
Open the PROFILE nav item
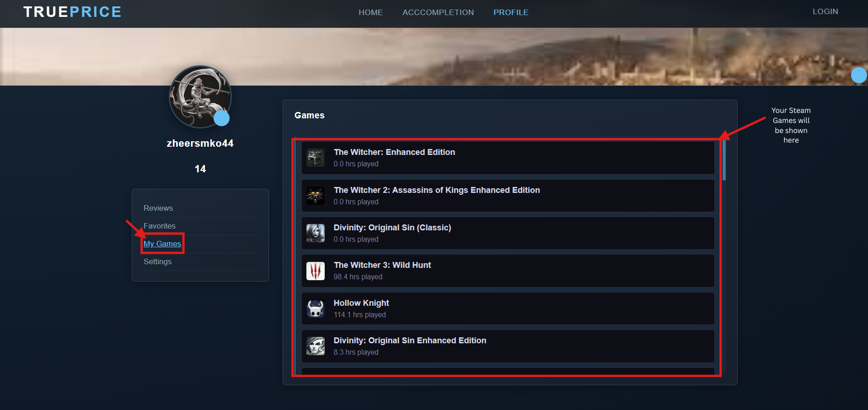pos(511,12)
